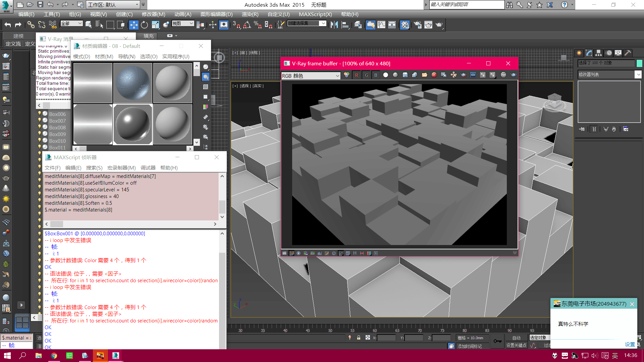Toggle the 3D Snaps button
Screen dimensions: 644x362
click(x=236, y=25)
